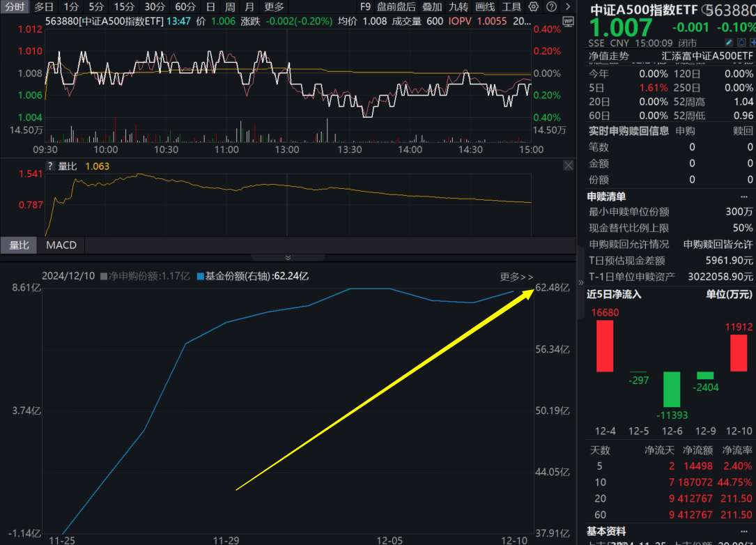Open the 申赎清单 ellipsis menu
This screenshot has width=756, height=545.
pyautogui.click(x=744, y=197)
